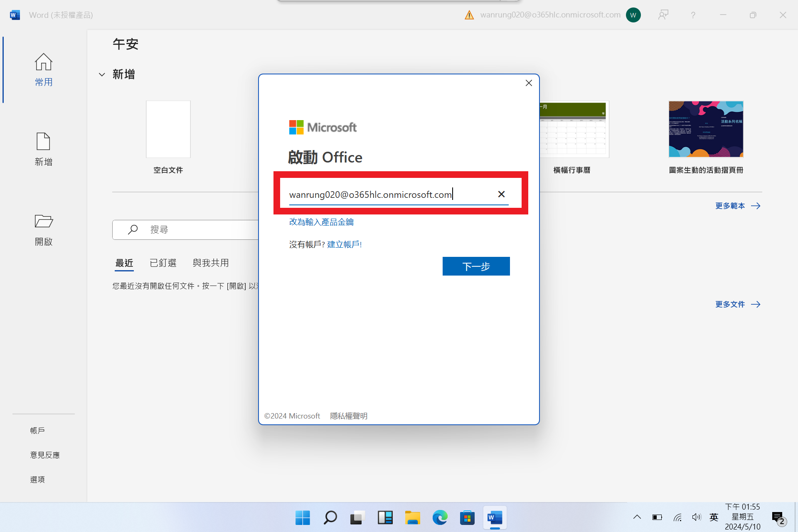Viewport: 798px width, 532px height.
Task: Close the 啟動 Office dialog
Action: click(529, 83)
